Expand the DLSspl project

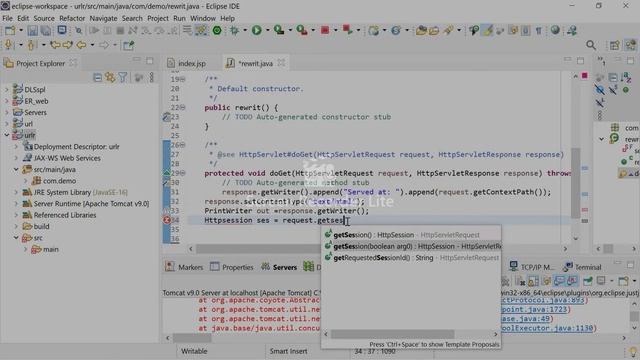[x=7, y=89]
